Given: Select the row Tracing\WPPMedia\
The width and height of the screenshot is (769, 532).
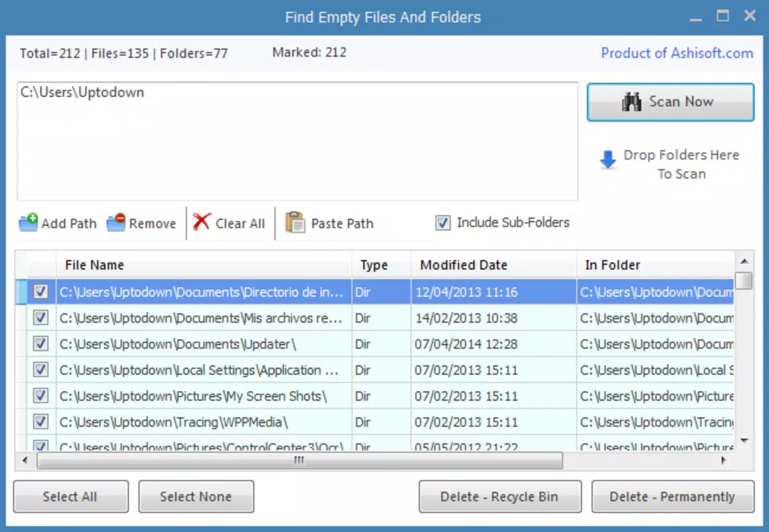Looking at the screenshot, I should (375, 422).
